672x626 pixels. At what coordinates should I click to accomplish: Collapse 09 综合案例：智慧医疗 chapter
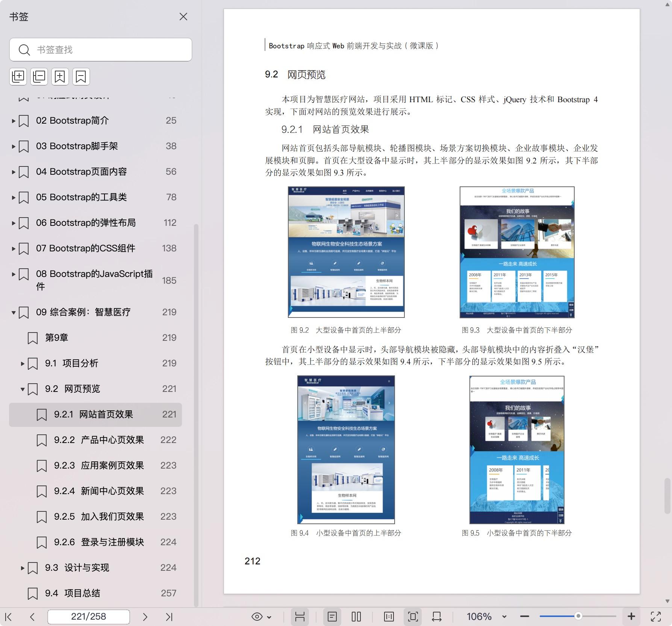click(14, 313)
